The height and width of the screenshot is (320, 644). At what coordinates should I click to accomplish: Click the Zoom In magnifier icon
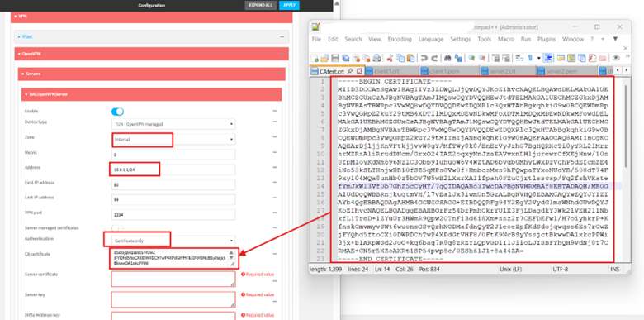click(x=471, y=58)
